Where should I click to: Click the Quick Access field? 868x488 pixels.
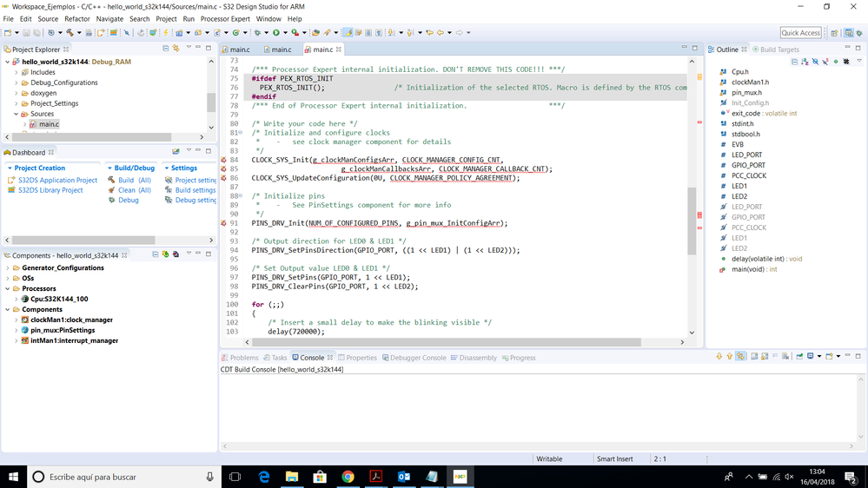(800, 33)
